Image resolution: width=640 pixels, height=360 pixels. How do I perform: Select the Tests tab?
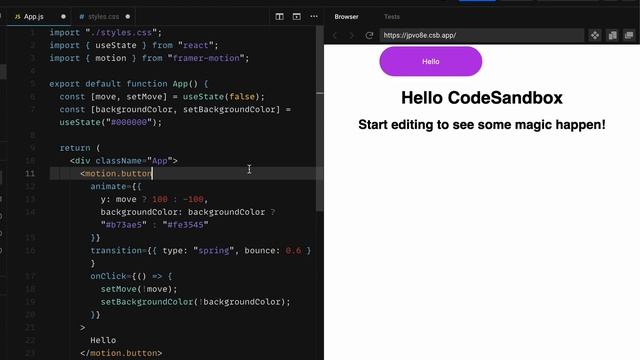pos(392,17)
